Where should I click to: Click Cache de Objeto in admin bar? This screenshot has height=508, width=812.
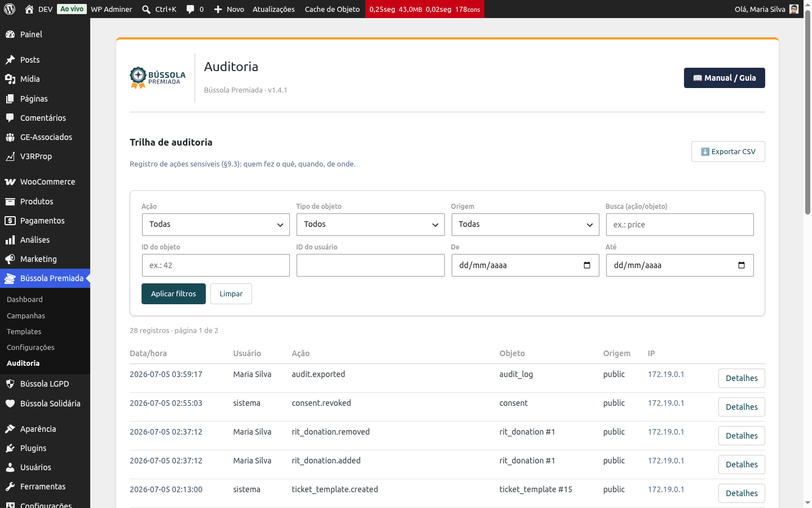point(332,9)
